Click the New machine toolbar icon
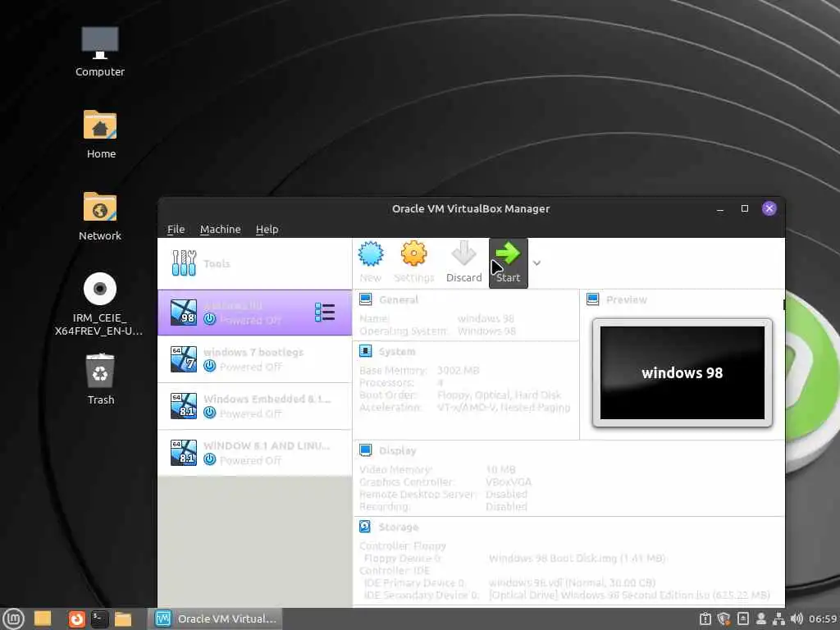 click(371, 254)
